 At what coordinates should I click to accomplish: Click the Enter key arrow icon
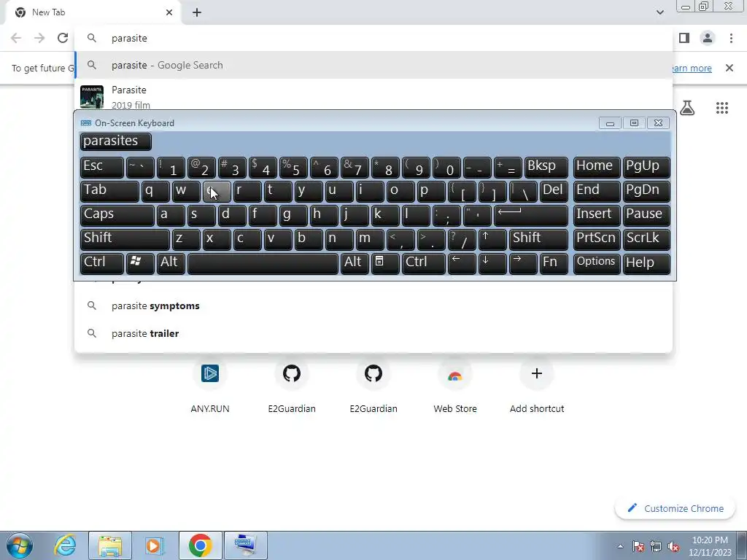pyautogui.click(x=531, y=215)
